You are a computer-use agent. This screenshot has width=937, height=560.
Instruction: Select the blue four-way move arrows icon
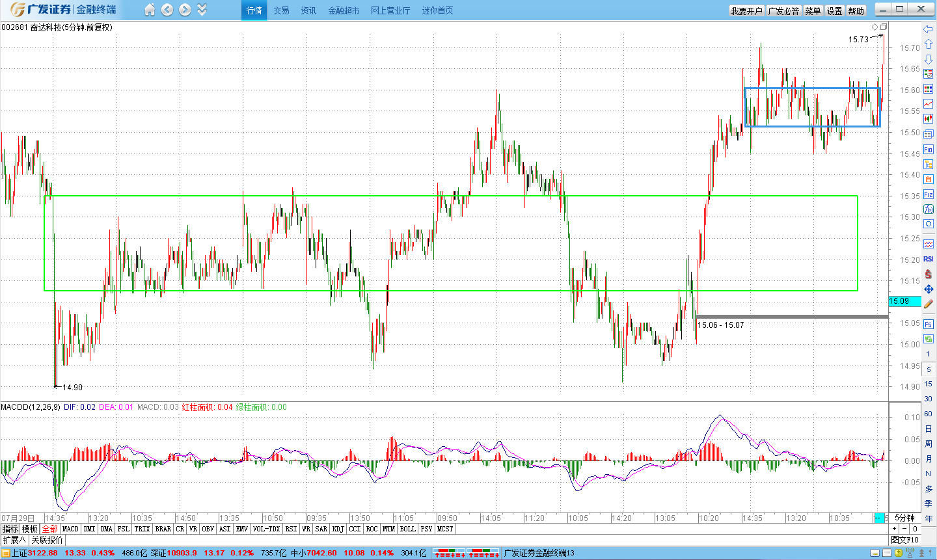coord(929,289)
